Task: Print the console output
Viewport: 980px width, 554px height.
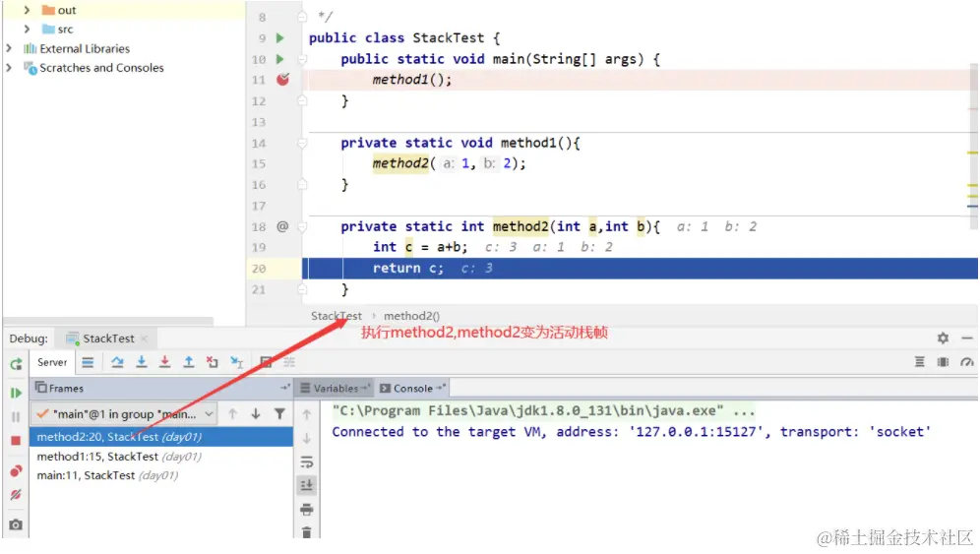Action: [306, 510]
